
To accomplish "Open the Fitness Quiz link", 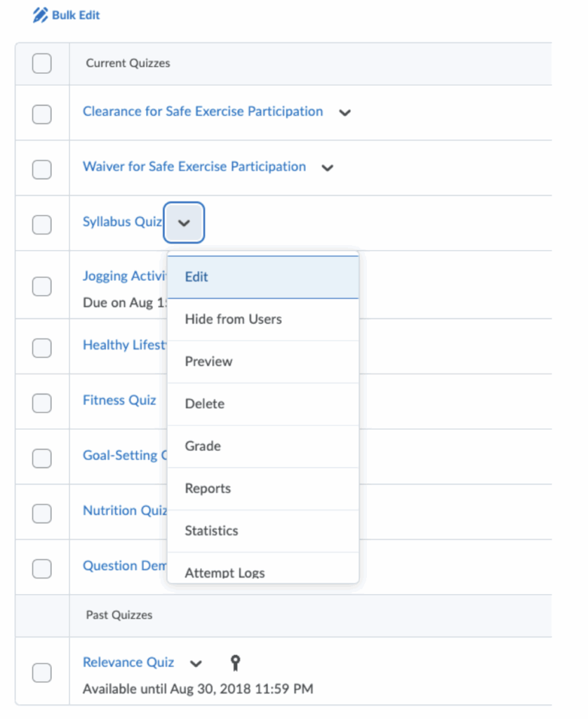I will (119, 400).
